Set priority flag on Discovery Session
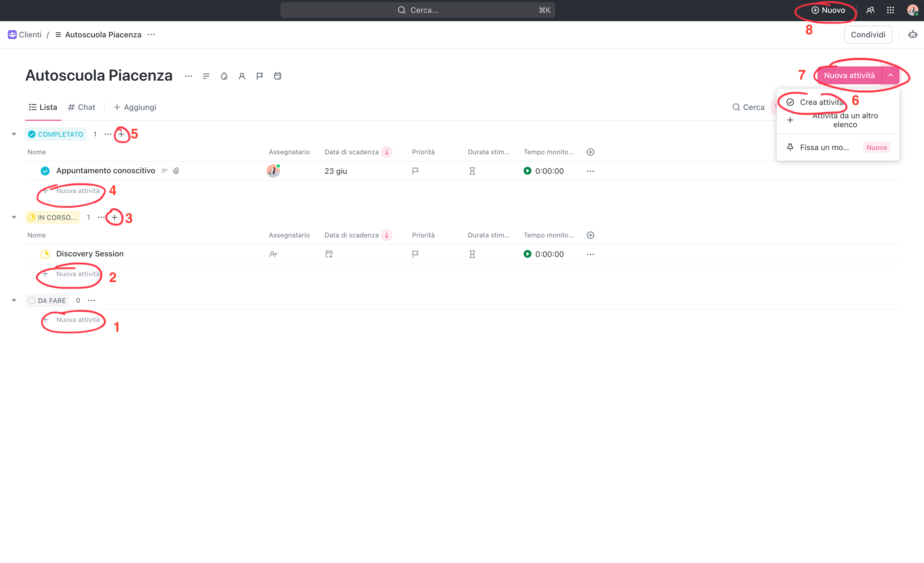Viewport: 924px width, 563px height. point(415,254)
